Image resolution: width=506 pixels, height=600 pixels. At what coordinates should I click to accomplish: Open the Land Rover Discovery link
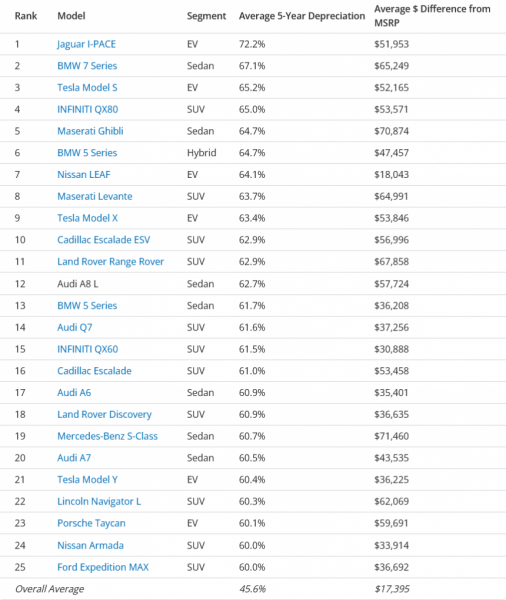[x=104, y=414]
